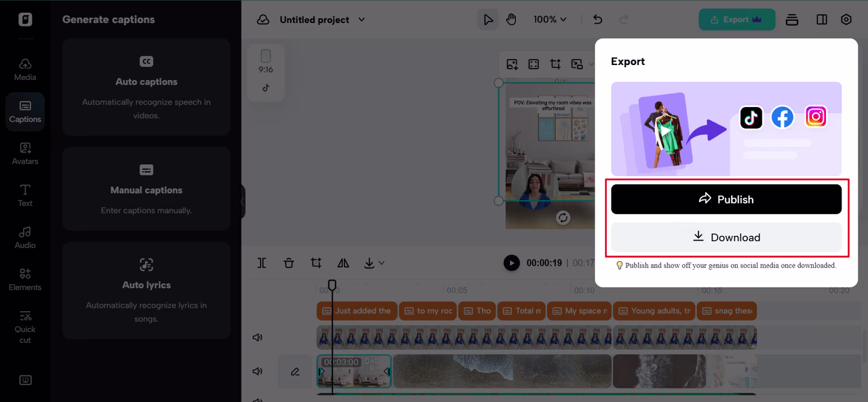Click the Download button in Export popup
This screenshot has height=402, width=868.
pos(726,237)
